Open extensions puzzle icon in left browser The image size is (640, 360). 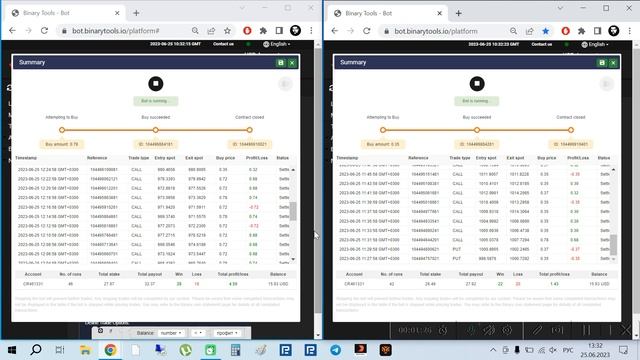263,31
